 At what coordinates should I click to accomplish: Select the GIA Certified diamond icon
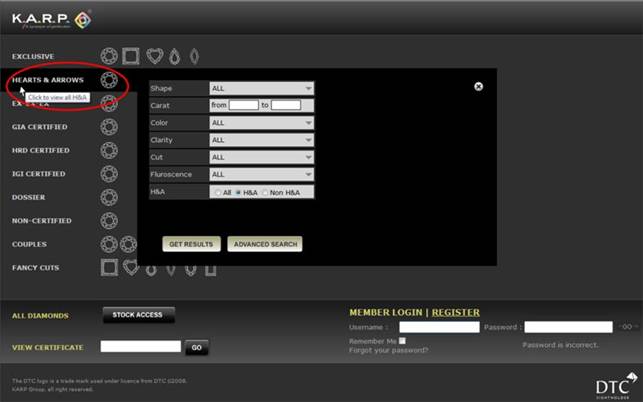tap(109, 127)
